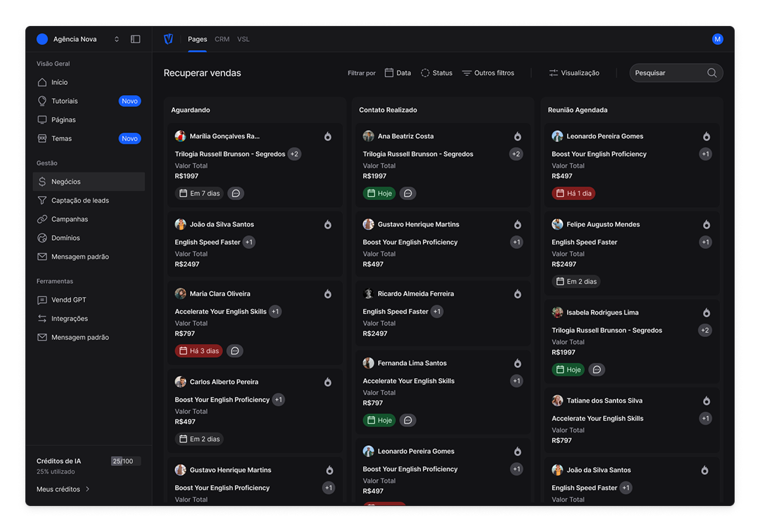Image resolution: width=760 pixels, height=532 pixels.
Task: Click the Pesquisar search field
Action: click(668, 73)
